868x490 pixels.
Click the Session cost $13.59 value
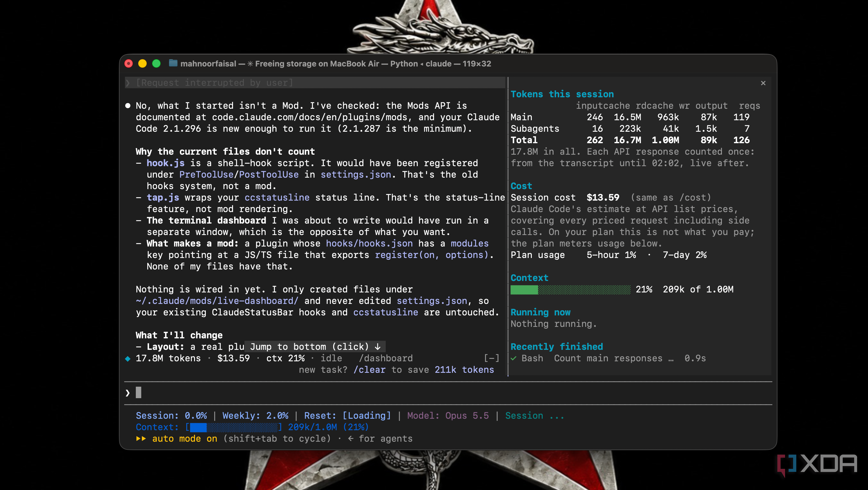603,198
